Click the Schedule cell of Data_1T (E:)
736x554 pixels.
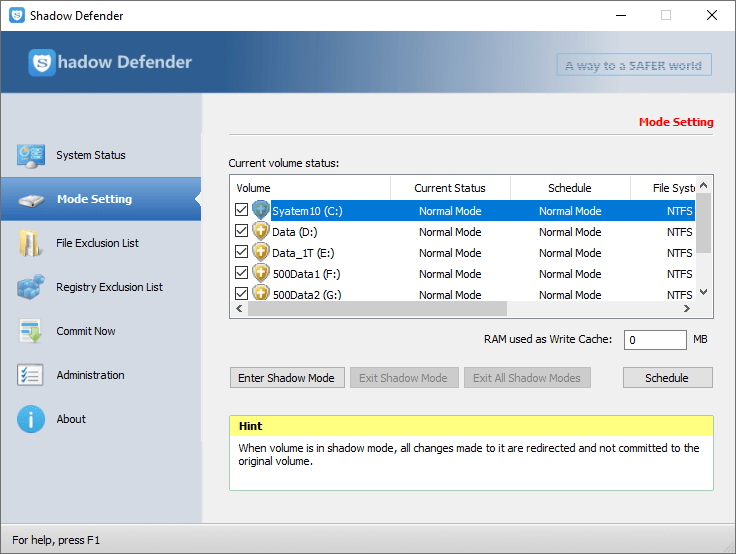point(570,253)
